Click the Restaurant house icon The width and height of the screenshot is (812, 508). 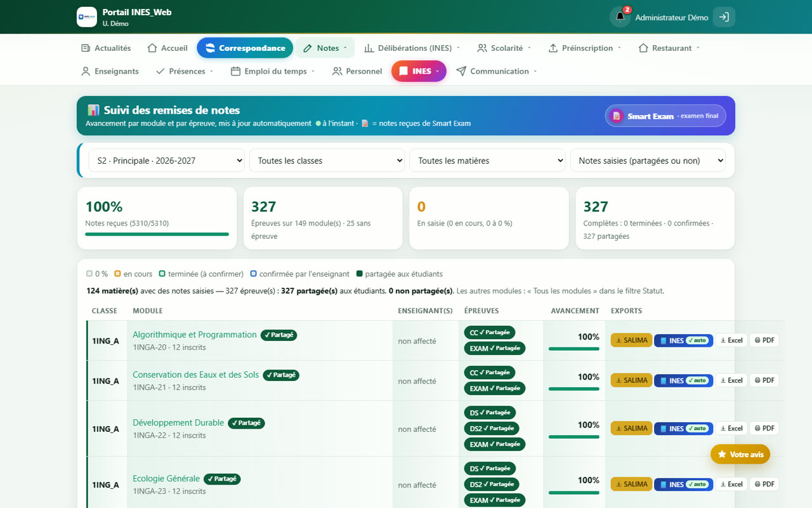[x=643, y=48]
